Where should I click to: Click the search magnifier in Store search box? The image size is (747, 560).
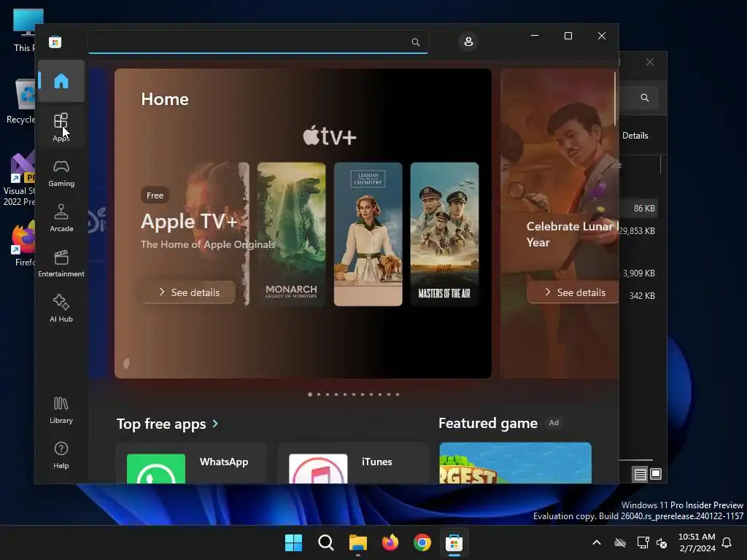click(415, 42)
